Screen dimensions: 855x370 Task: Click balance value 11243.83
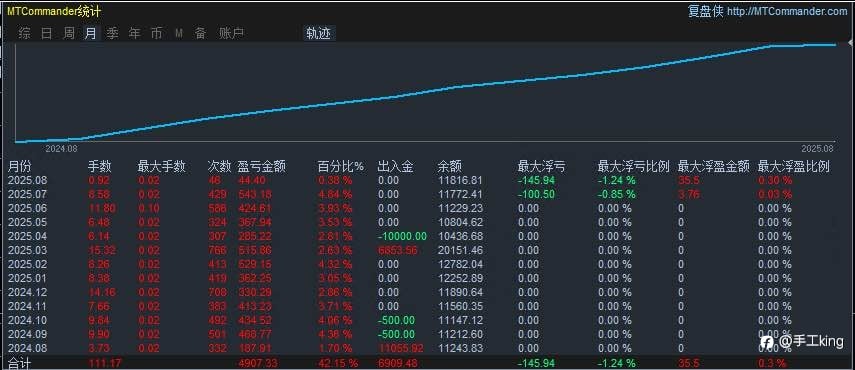[460, 348]
